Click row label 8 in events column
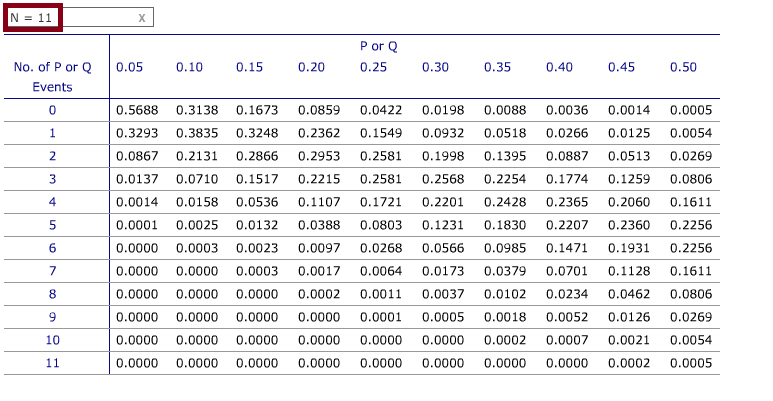This screenshot has height=401, width=773. tap(52, 294)
